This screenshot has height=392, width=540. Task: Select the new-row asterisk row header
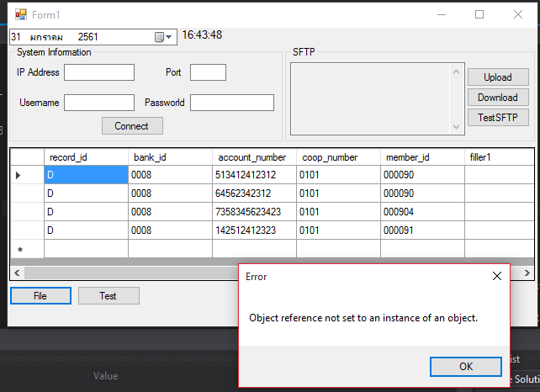pos(28,249)
